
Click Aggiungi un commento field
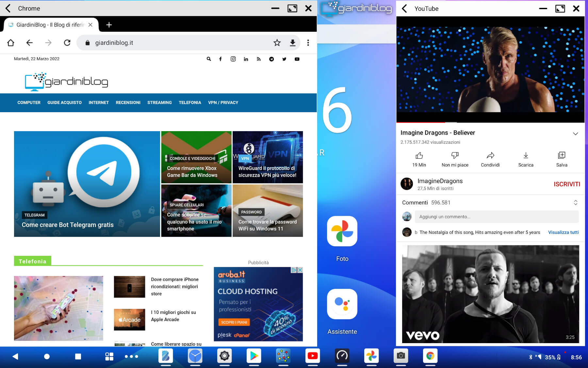tap(497, 217)
